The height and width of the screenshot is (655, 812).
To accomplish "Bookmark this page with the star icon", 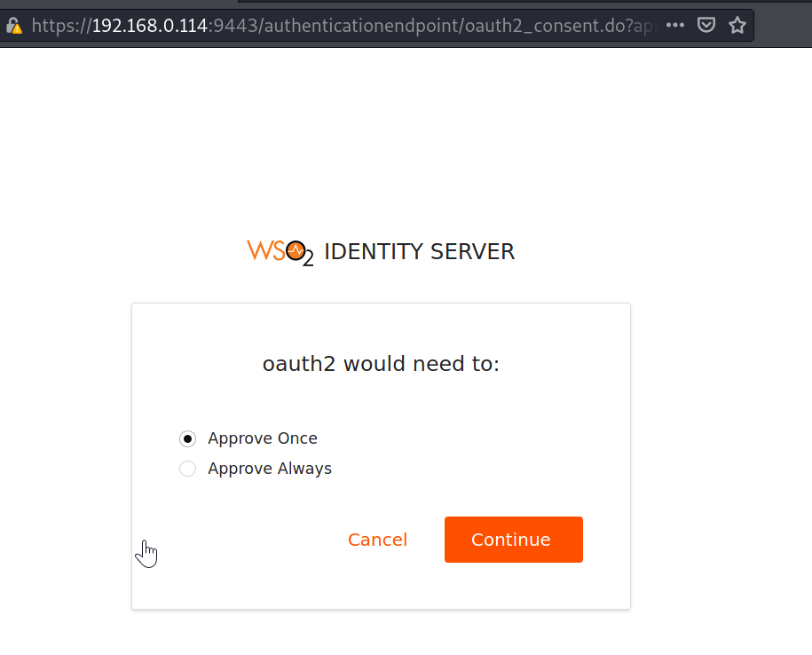I will coord(737,26).
